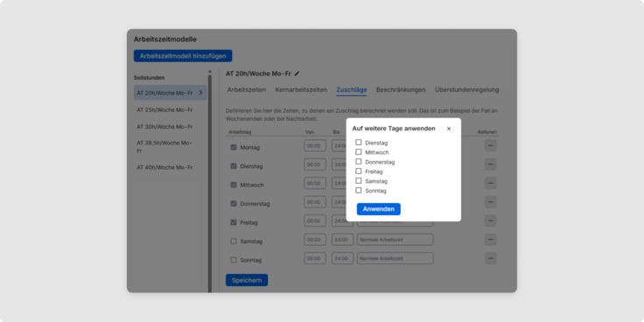644x322 pixels.
Task: Open the Beschränkungen tab
Action: click(401, 89)
